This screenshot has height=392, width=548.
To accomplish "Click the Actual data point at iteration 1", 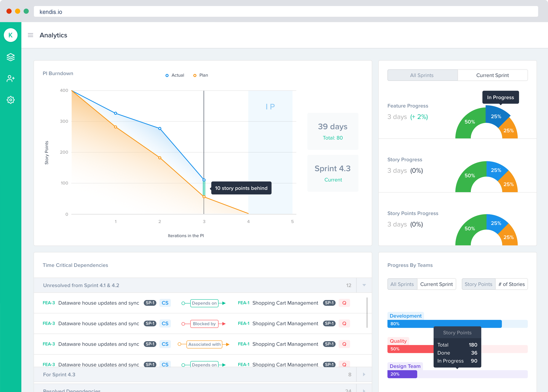I will pos(116,113).
